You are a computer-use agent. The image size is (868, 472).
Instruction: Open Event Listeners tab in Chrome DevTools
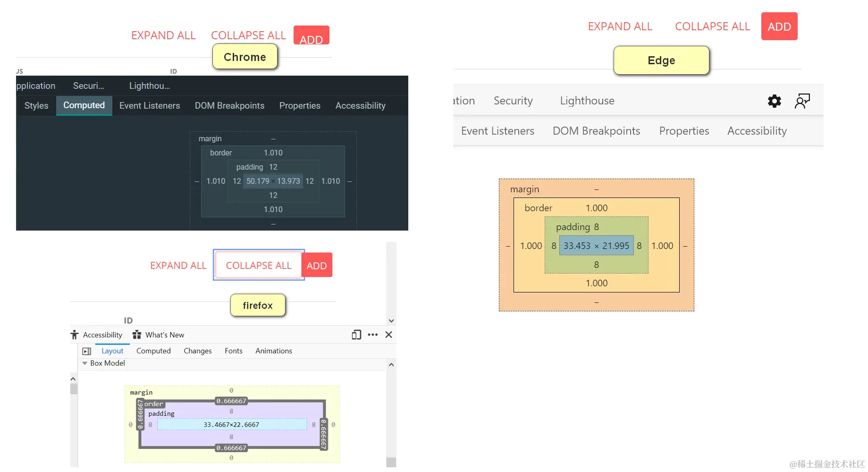150,105
